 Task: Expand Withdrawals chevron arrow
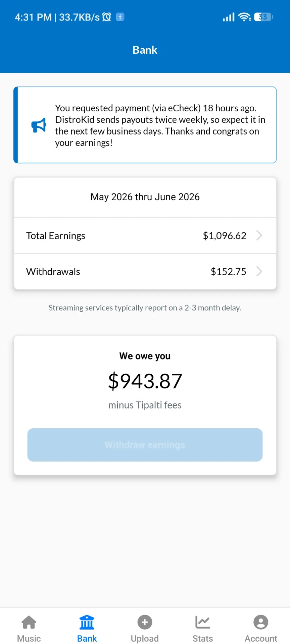point(259,271)
